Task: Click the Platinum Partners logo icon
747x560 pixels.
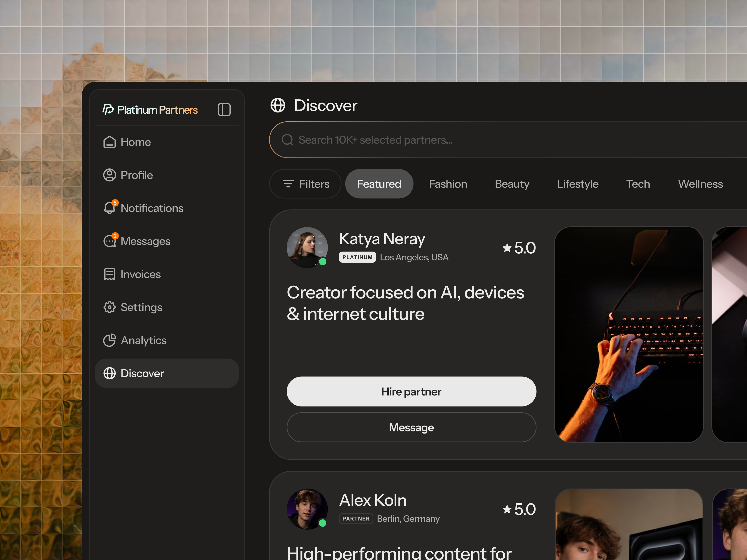Action: tap(108, 109)
